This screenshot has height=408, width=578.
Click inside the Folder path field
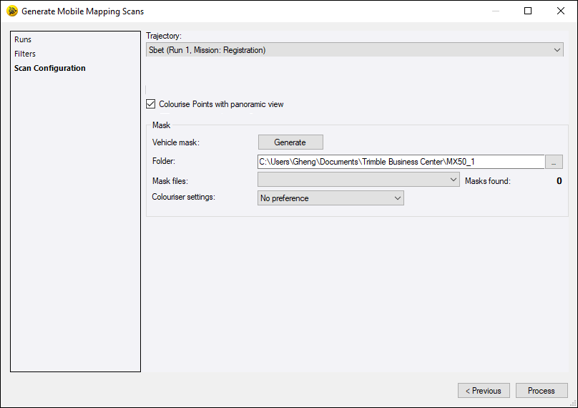tap(401, 162)
